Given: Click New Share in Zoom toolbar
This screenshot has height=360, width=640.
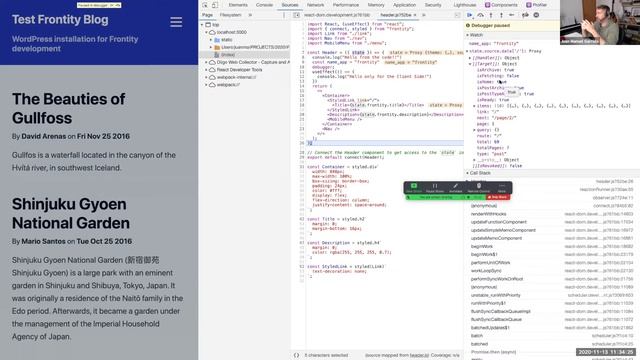Looking at the screenshot, I should coord(414,188).
